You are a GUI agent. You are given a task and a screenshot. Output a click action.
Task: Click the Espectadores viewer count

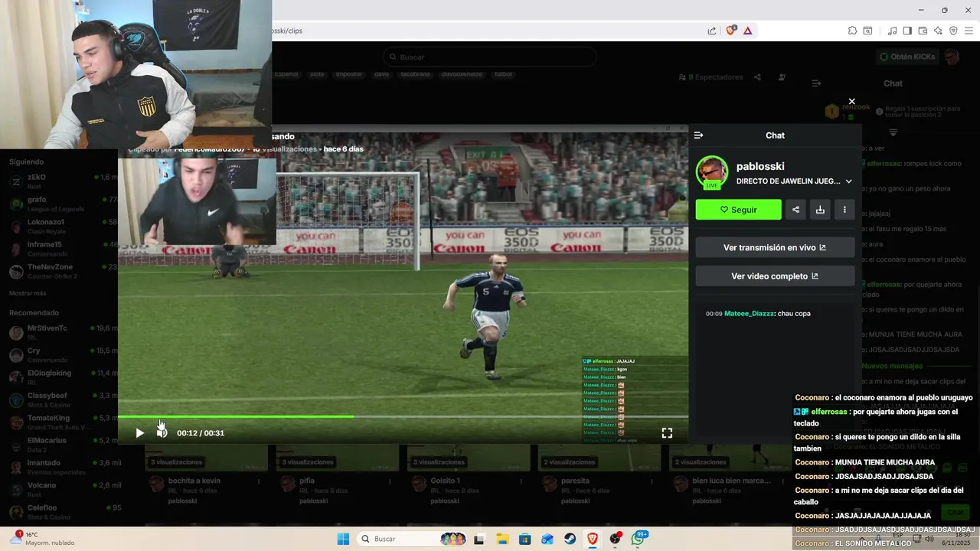click(710, 77)
